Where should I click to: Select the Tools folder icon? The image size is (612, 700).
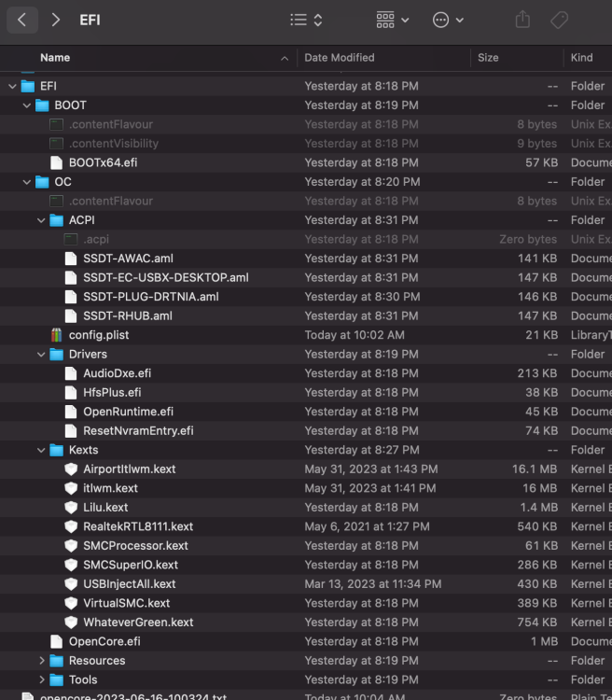[x=56, y=679]
